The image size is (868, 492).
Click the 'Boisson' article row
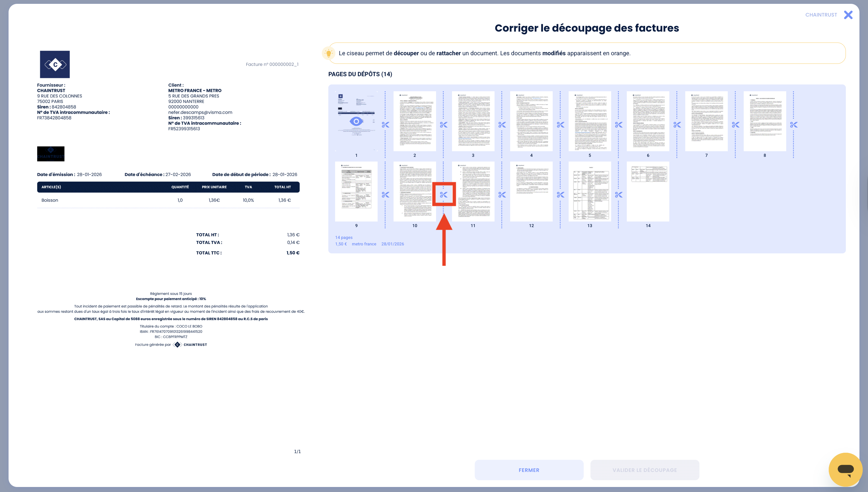click(168, 200)
